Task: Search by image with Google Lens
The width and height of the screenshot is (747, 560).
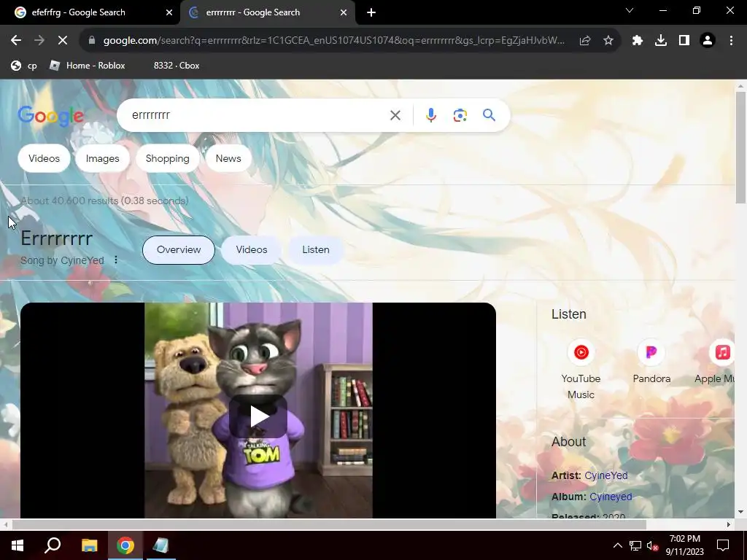Action: [x=460, y=115]
